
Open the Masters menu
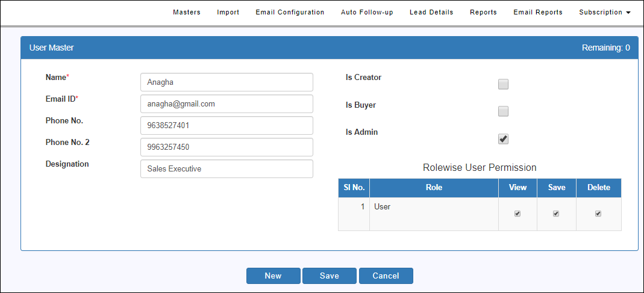coord(187,12)
